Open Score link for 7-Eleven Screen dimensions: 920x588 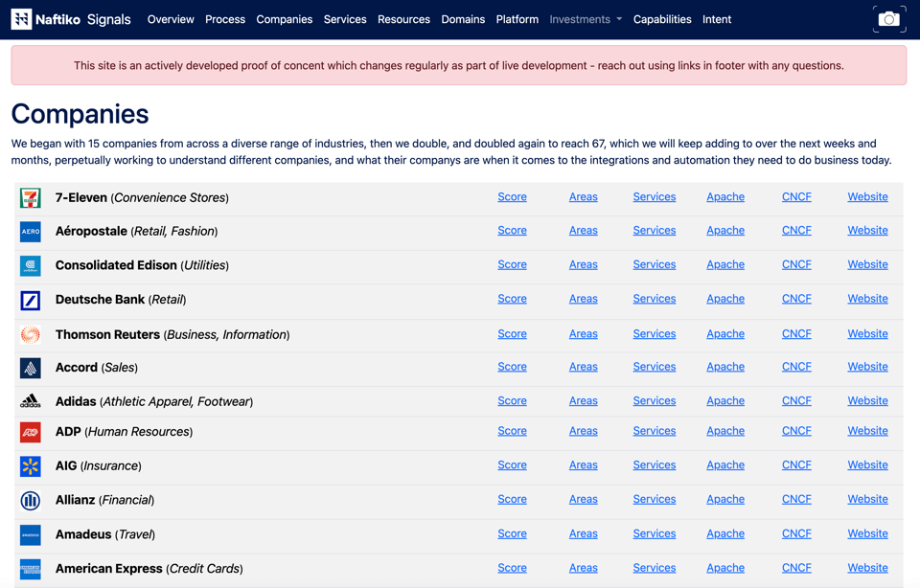[512, 197]
